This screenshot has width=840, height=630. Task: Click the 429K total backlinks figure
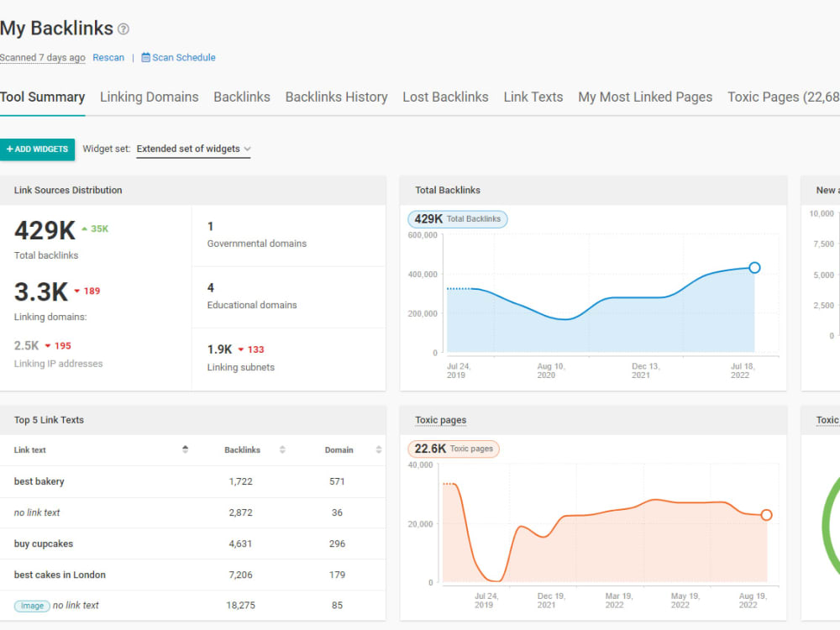tap(45, 231)
